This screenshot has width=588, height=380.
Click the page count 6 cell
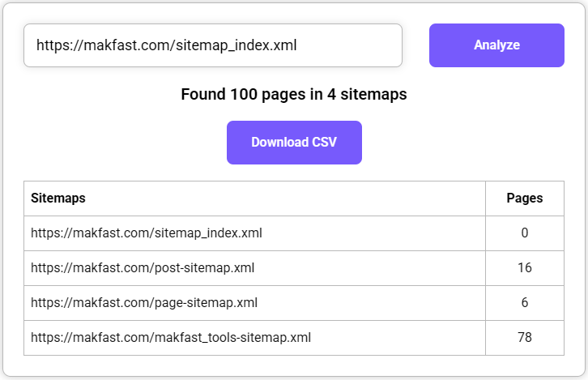click(525, 303)
